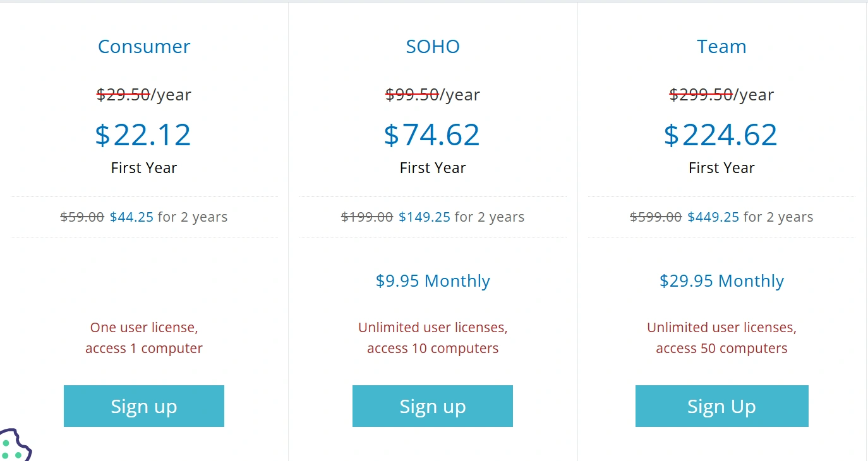Open the cookie preferences icon

[x=13, y=447]
